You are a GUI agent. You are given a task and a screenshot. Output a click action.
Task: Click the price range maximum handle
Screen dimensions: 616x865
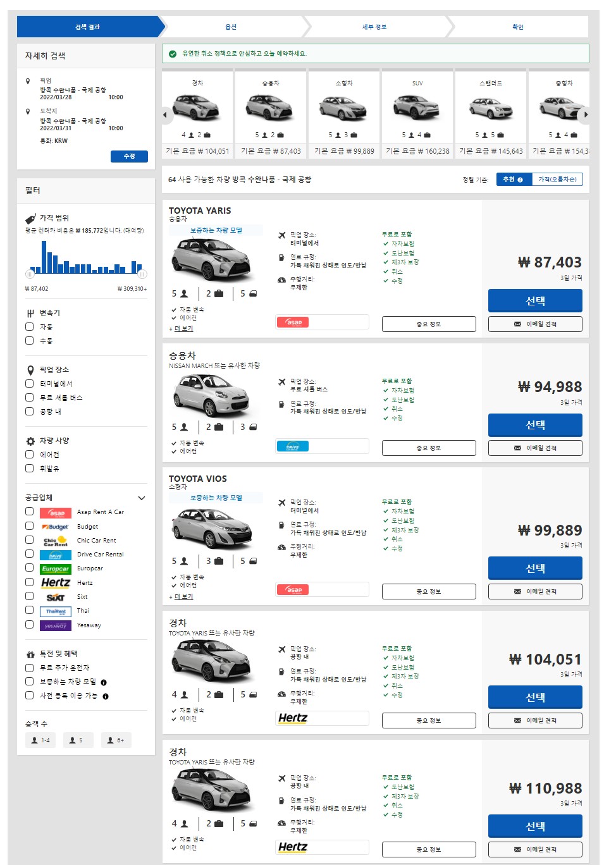[142, 274]
